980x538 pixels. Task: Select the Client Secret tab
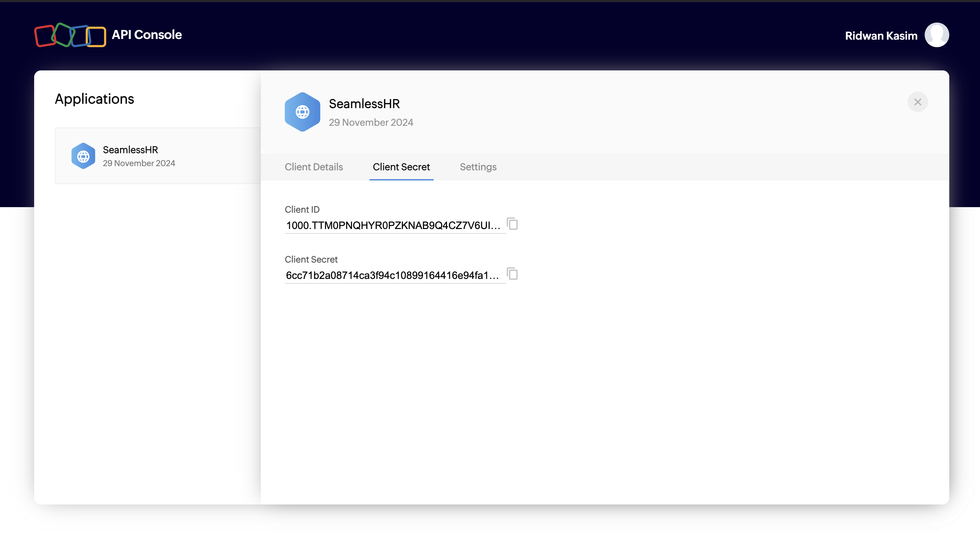(401, 167)
